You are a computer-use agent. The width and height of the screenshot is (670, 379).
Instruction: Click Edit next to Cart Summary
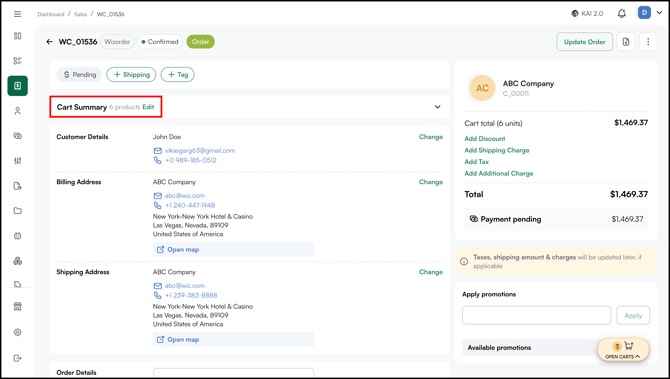[148, 107]
